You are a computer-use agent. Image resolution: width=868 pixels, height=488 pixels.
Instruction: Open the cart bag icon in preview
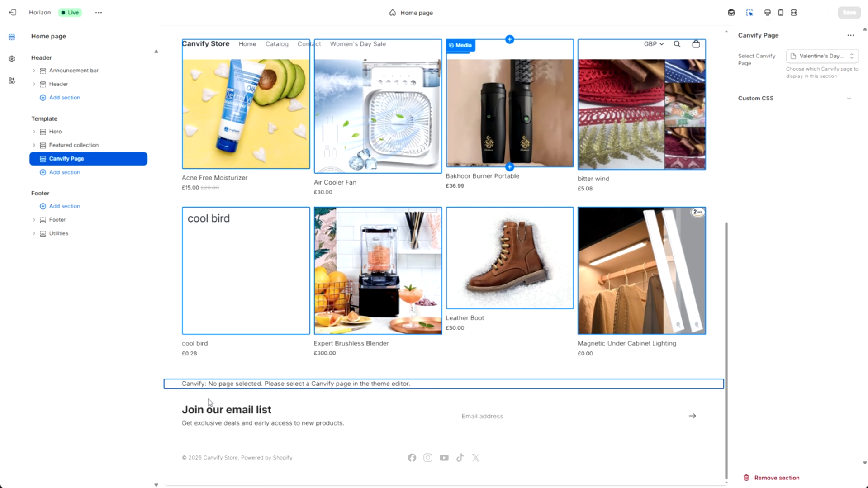click(696, 44)
